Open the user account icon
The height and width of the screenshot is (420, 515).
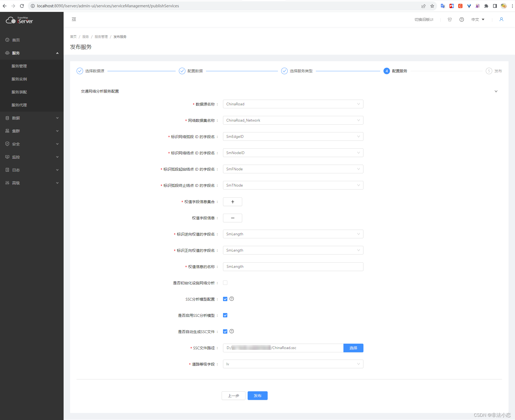(501, 19)
